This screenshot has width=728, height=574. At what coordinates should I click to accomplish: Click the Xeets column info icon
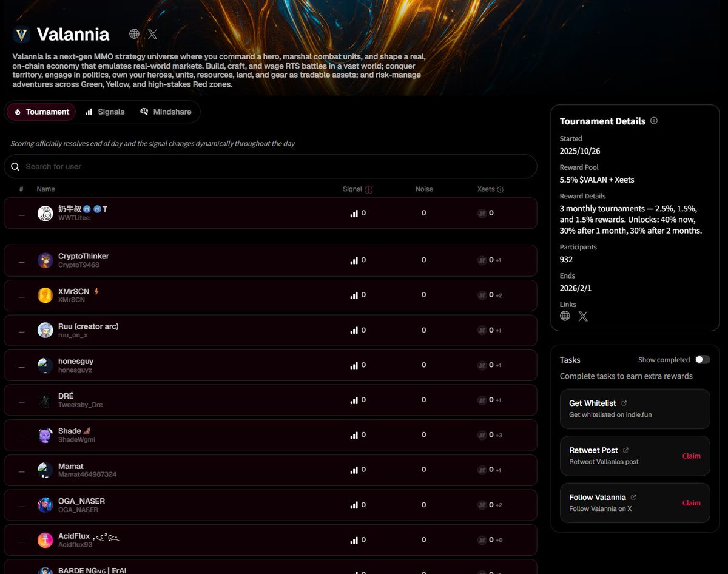(500, 189)
